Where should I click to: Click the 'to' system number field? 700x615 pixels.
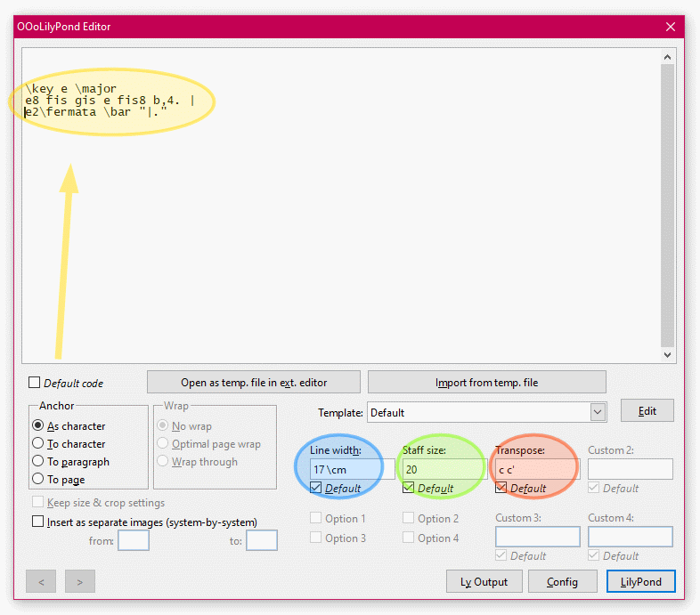point(262,540)
